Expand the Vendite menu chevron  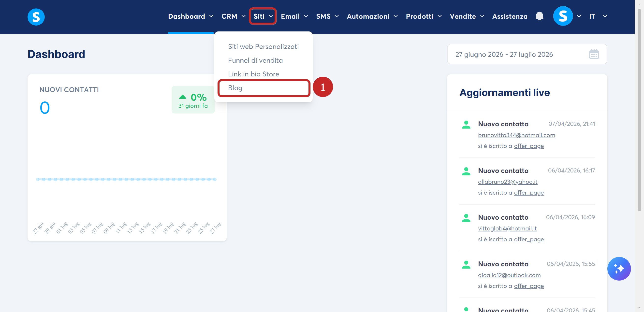point(482,16)
